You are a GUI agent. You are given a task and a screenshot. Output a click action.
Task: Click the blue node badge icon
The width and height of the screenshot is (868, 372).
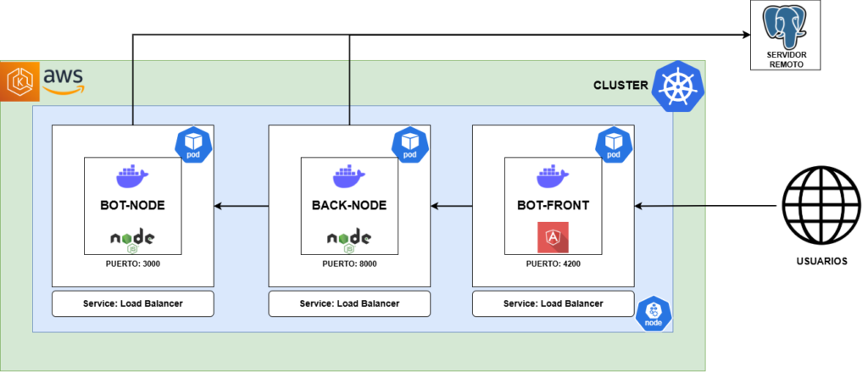point(654,314)
